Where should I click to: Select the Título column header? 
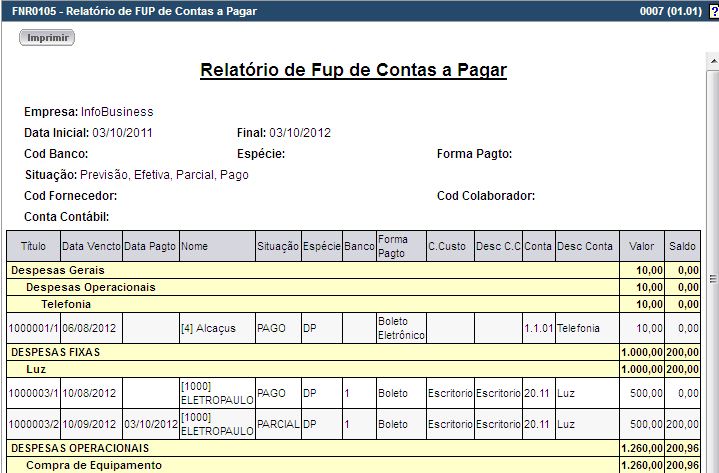tap(33, 246)
